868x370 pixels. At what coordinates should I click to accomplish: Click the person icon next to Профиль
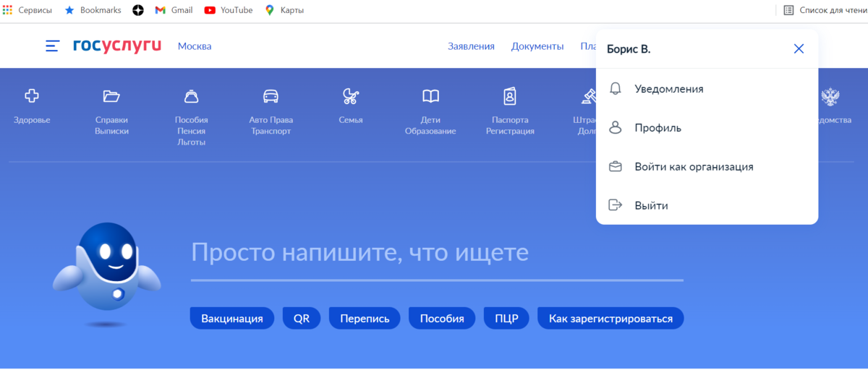coord(616,128)
